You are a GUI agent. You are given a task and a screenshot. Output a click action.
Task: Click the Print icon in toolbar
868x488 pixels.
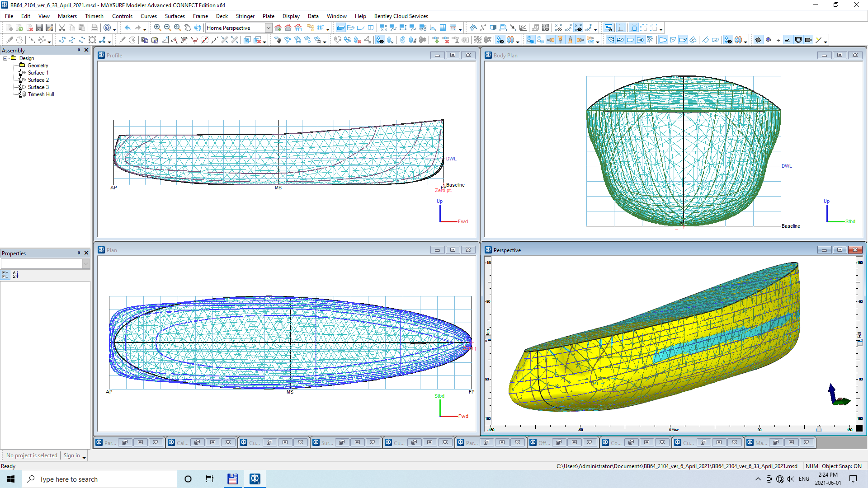[x=94, y=28]
